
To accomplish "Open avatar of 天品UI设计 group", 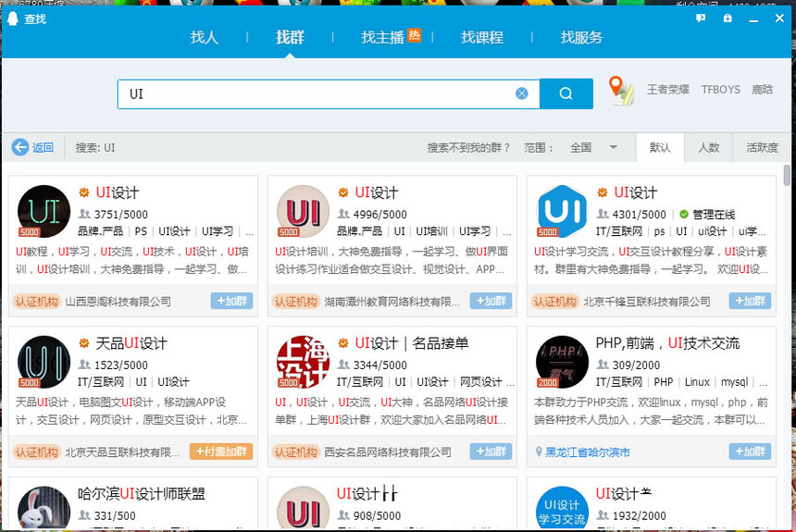I will coord(44,362).
